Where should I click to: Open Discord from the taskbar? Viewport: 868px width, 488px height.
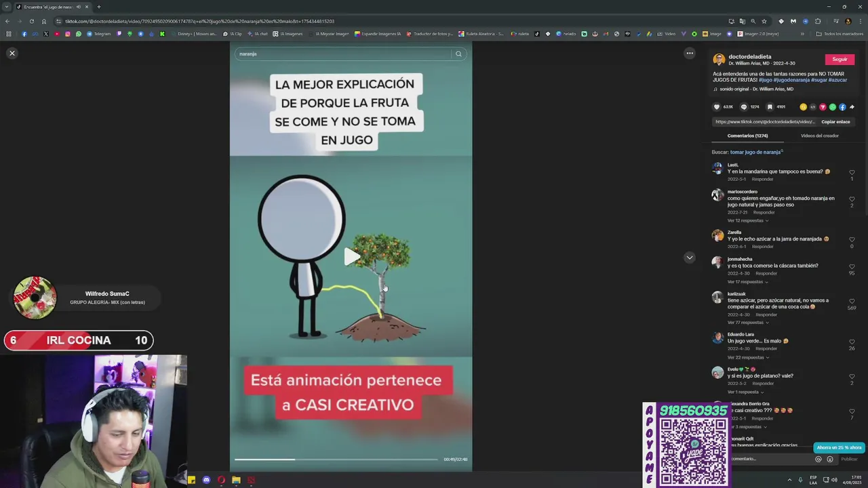(206, 480)
